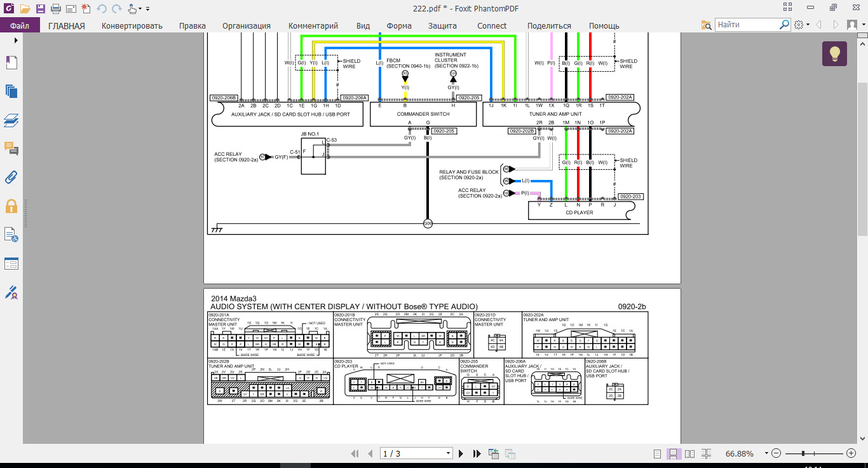Go to next view icon
The image size is (868, 468).
(x=510, y=453)
